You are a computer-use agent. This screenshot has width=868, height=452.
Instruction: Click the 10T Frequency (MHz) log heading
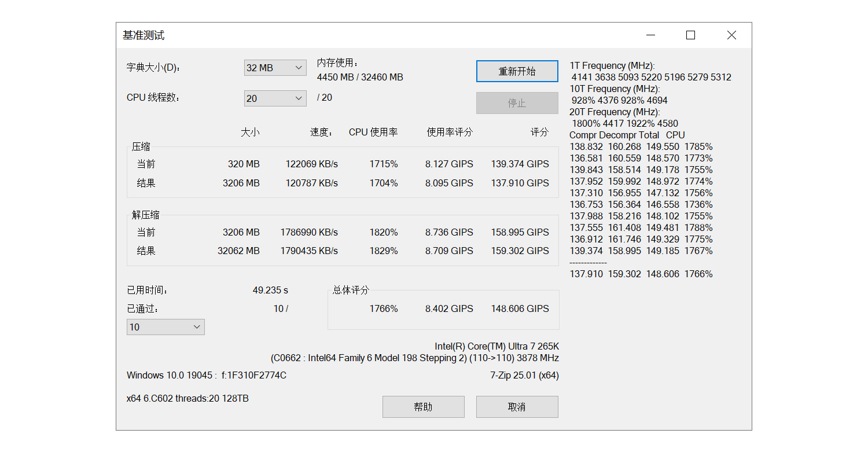[x=615, y=89]
